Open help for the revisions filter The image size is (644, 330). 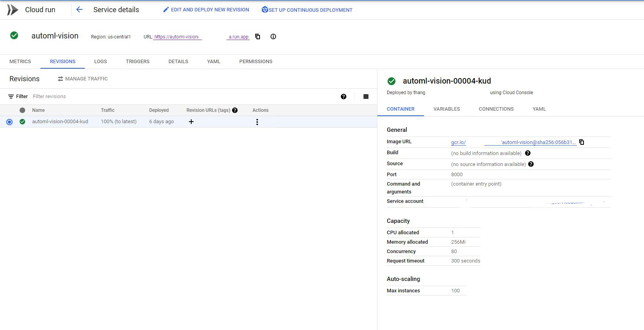(x=344, y=97)
